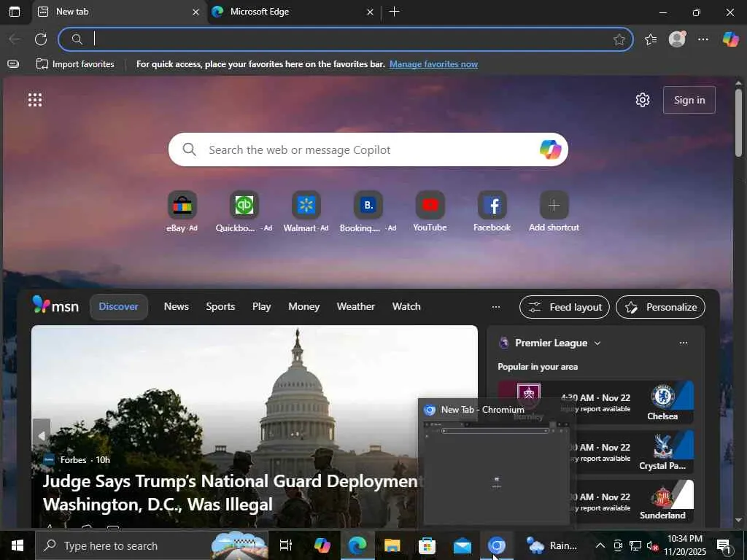Select the Discover feed tab
The image size is (747, 560).
coord(119,307)
